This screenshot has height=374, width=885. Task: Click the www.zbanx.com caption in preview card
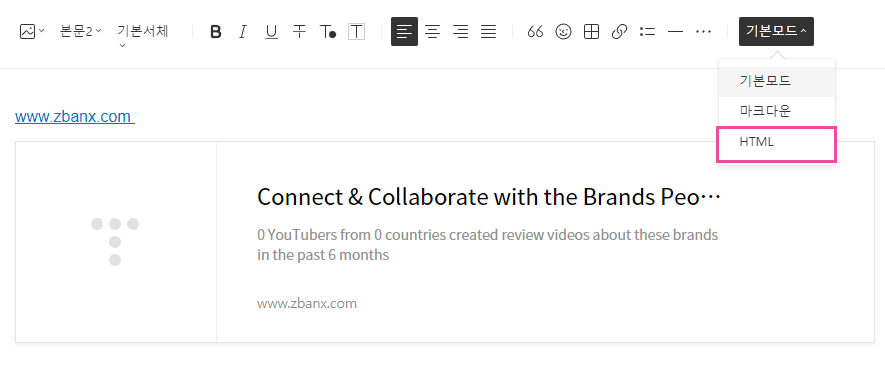pos(307,303)
